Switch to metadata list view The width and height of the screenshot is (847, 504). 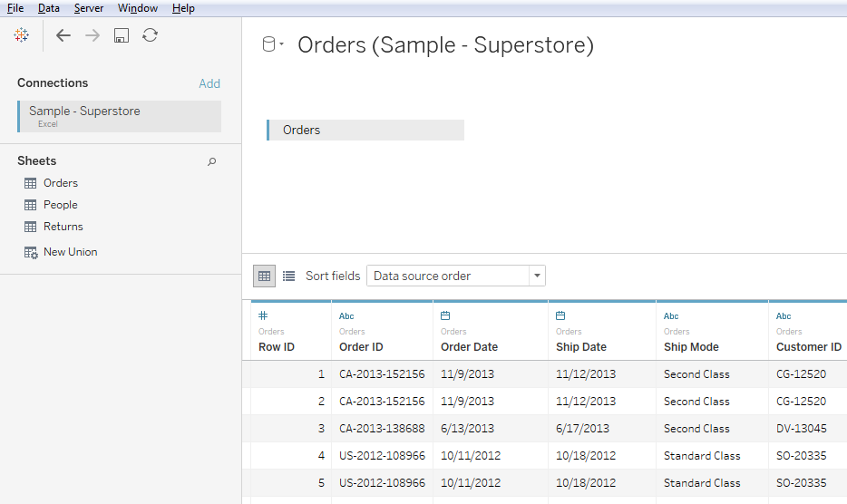coord(289,276)
